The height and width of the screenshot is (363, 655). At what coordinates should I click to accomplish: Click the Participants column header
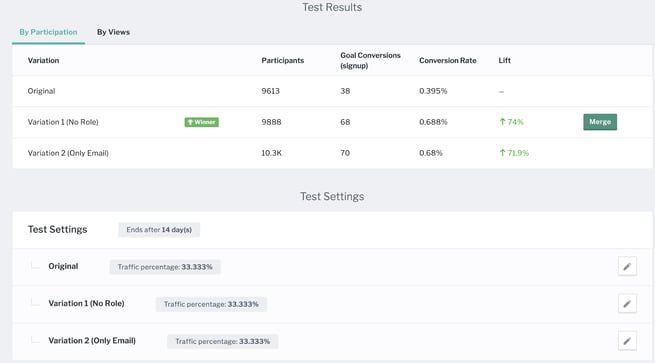(283, 61)
